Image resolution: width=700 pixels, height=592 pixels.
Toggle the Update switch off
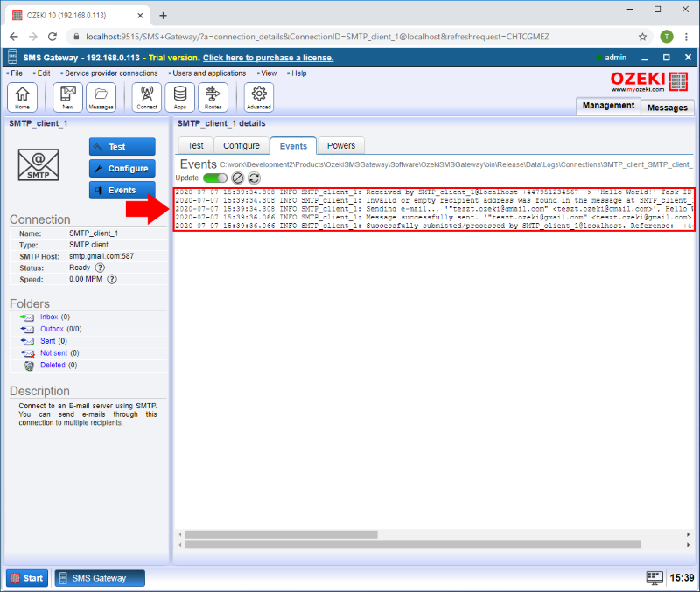(215, 178)
